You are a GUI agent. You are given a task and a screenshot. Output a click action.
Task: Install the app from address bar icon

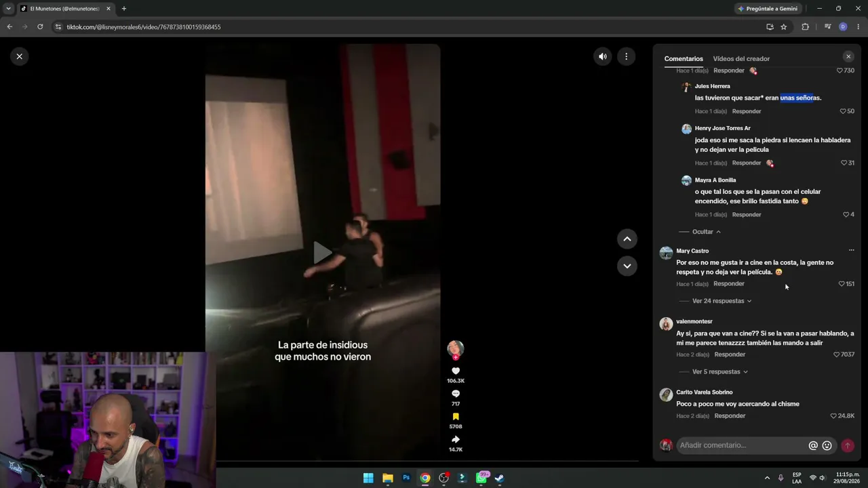pyautogui.click(x=770, y=27)
